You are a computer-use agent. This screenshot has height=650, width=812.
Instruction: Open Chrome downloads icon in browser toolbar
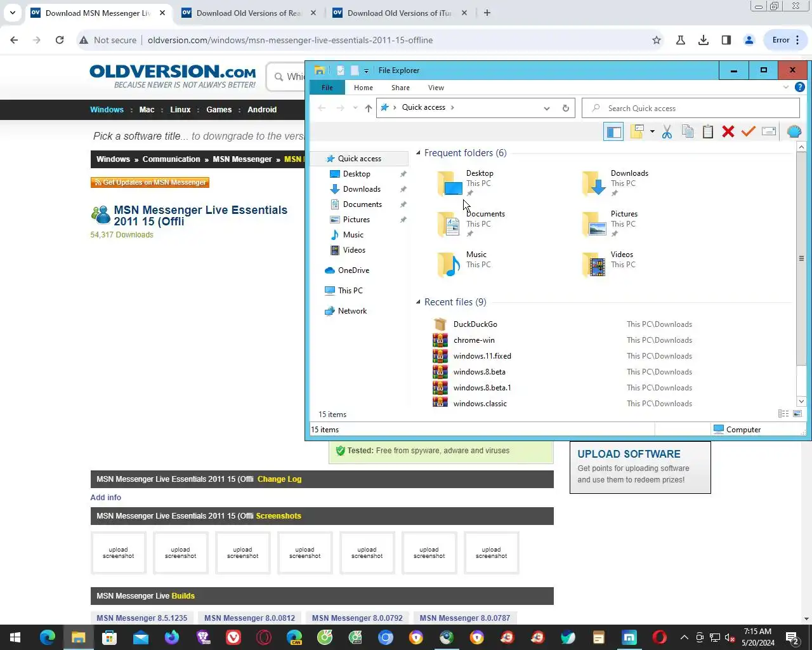click(704, 40)
